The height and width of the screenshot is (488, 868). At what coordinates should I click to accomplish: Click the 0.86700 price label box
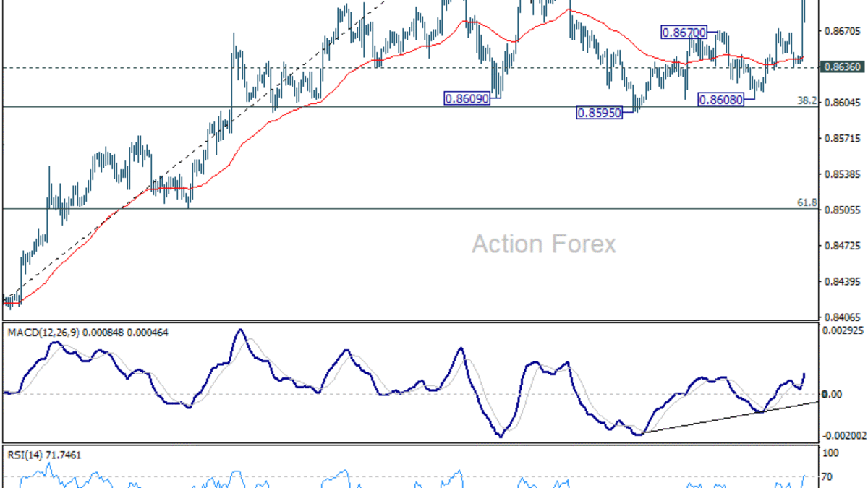(x=684, y=32)
